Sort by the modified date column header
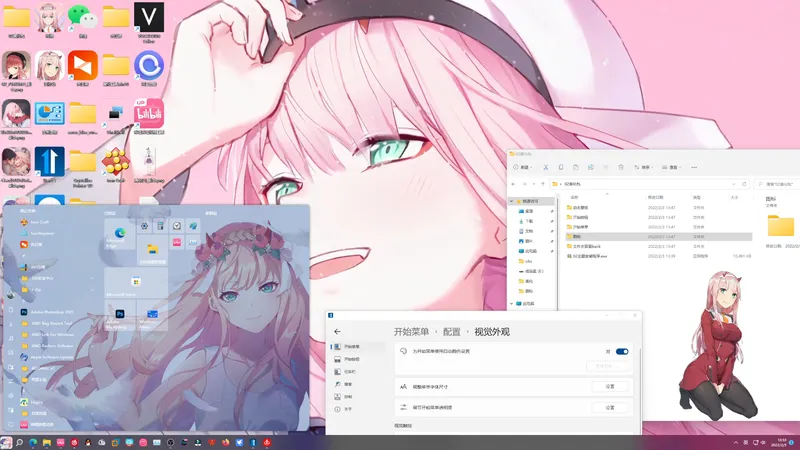This screenshot has width=800, height=450. point(656,197)
